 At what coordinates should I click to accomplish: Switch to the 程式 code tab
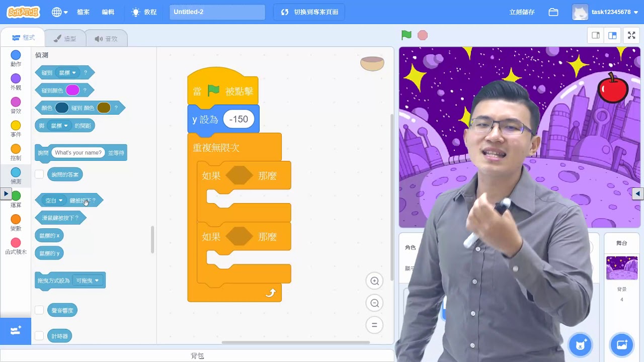(x=23, y=38)
